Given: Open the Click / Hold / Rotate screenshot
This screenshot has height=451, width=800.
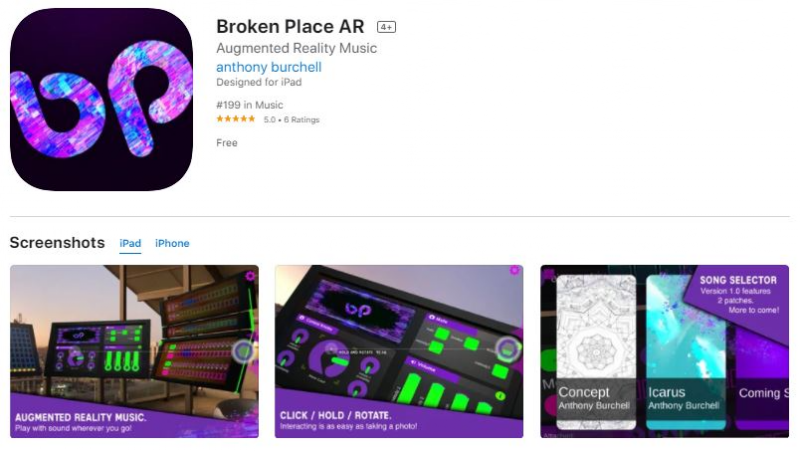Looking at the screenshot, I should click(x=399, y=351).
